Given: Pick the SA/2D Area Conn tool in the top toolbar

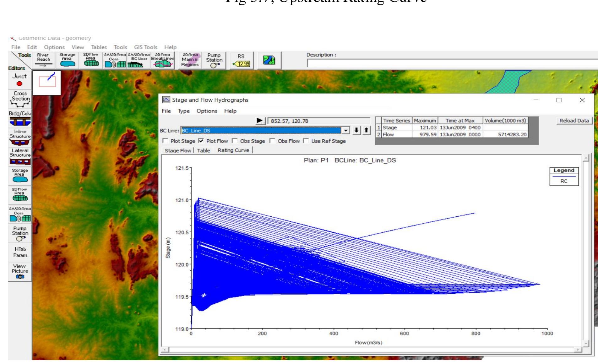Looking at the screenshot, I should point(114,60).
